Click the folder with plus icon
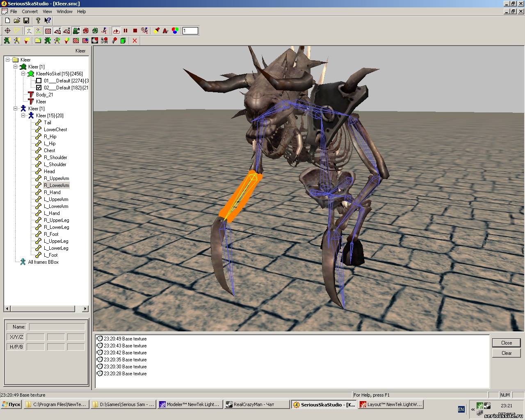Image resolution: width=525 pixels, height=420 pixels. click(38, 41)
